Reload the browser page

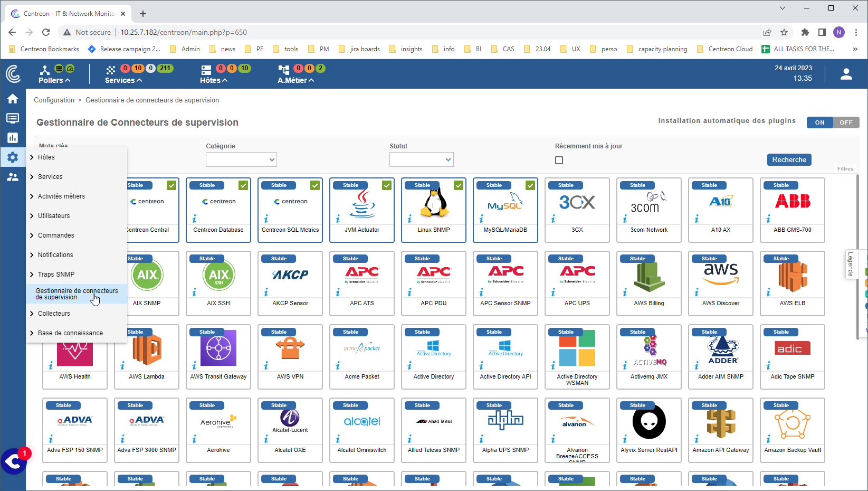click(x=46, y=32)
